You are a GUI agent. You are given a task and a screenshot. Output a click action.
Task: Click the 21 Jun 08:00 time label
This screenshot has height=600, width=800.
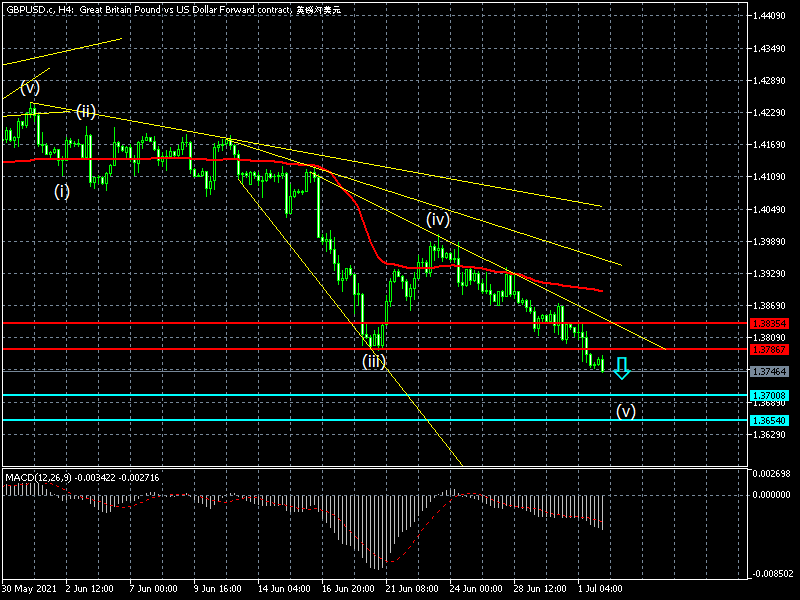(412, 589)
